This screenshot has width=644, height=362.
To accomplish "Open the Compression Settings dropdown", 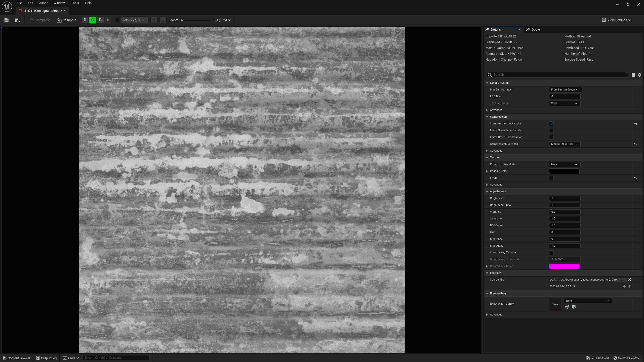I will [565, 144].
